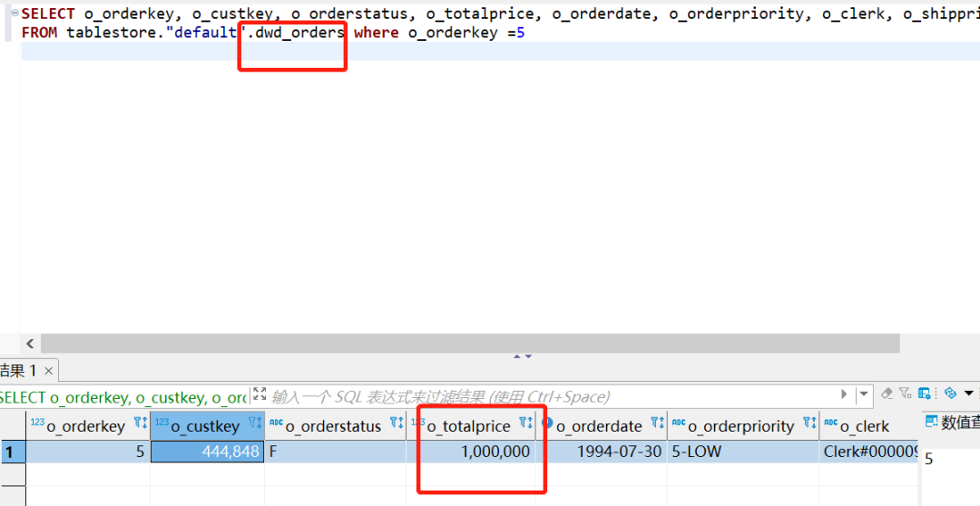The width and height of the screenshot is (980, 506).
Task: Click the filter/sort icon on o_orderdate column
Action: (x=658, y=424)
